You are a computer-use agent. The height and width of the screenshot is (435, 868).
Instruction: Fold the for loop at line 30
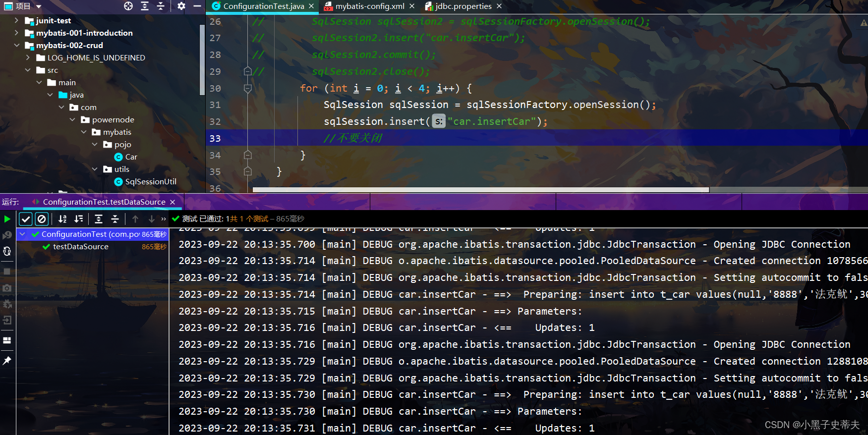coord(248,89)
